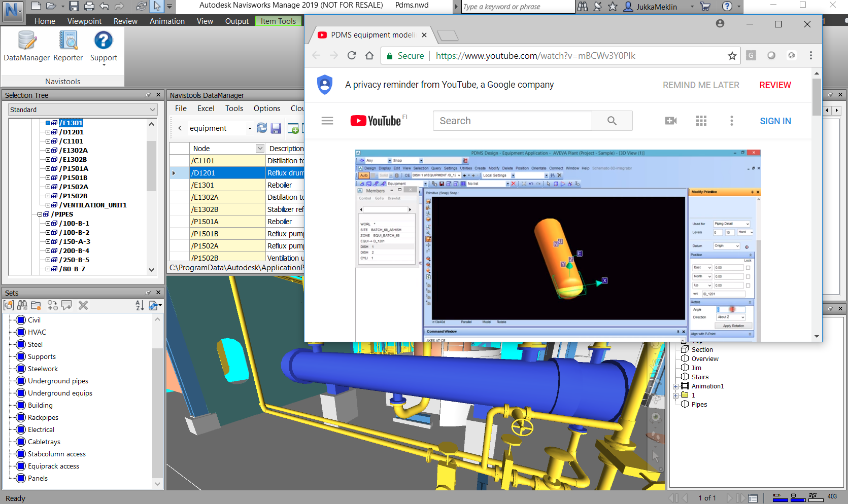Activate the Select arrow tool in quick access toolbar
The height and width of the screenshot is (504, 848).
point(157,6)
